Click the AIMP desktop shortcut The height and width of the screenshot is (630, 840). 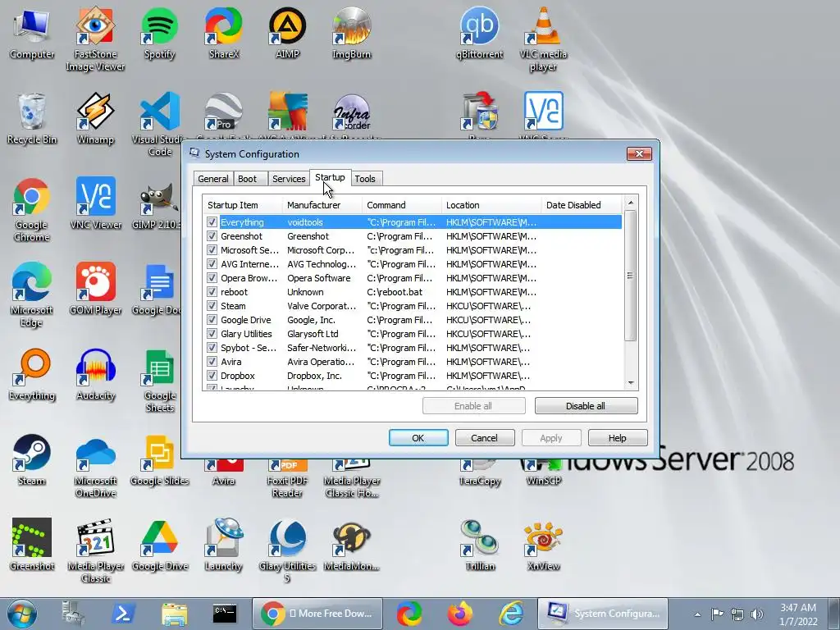[288, 33]
